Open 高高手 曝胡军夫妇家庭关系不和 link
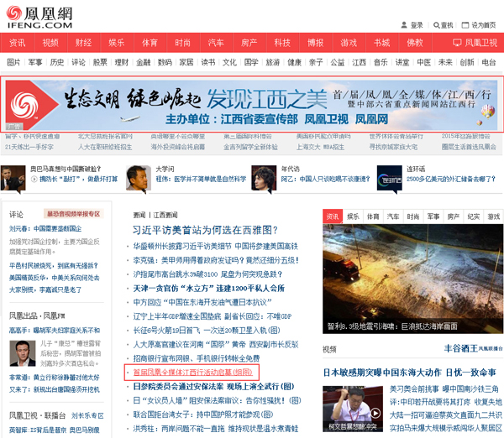This screenshot has height=438, width=504. [x=55, y=331]
